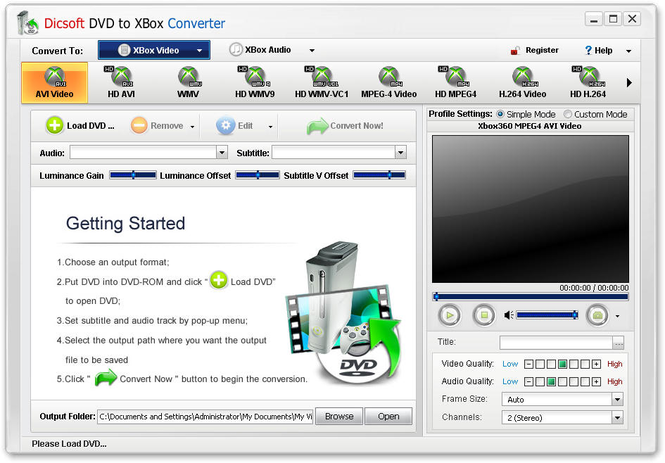
Task: Choose the HD H.264 format
Action: coord(588,83)
